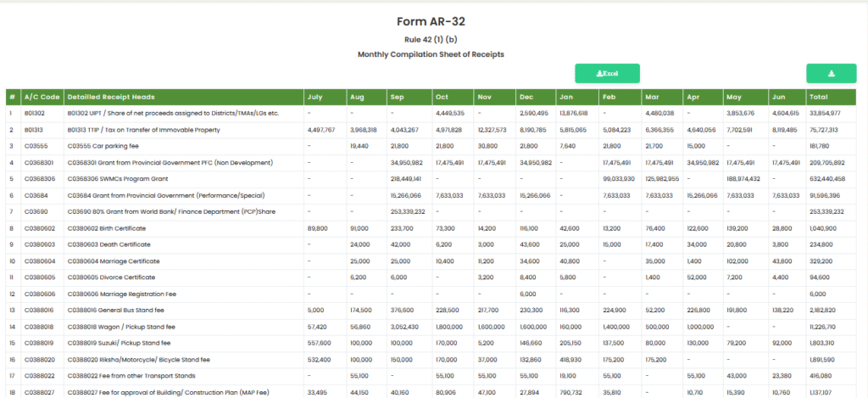Select the Total column header
868x398 pixels.
[x=818, y=97]
